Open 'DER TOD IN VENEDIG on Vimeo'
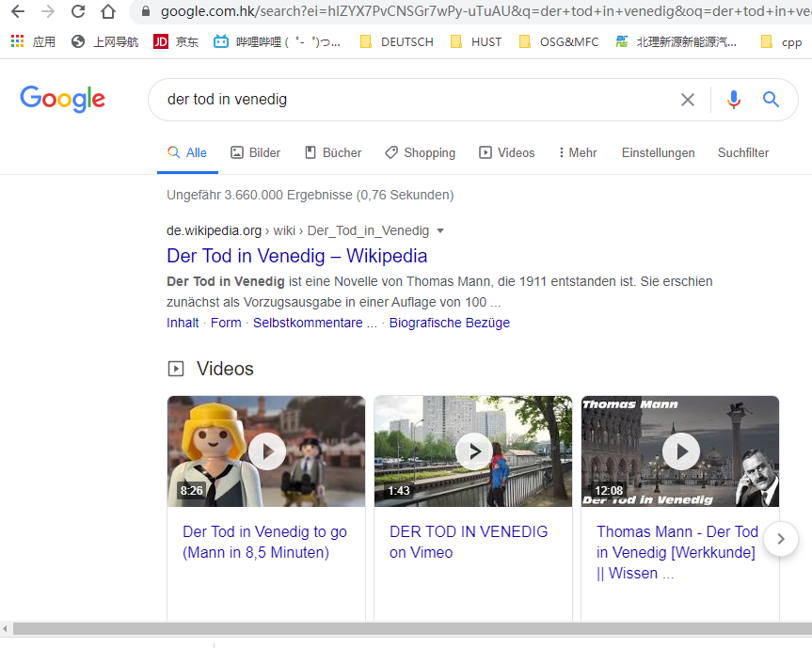Image resolution: width=812 pixels, height=648 pixels. 469,542
